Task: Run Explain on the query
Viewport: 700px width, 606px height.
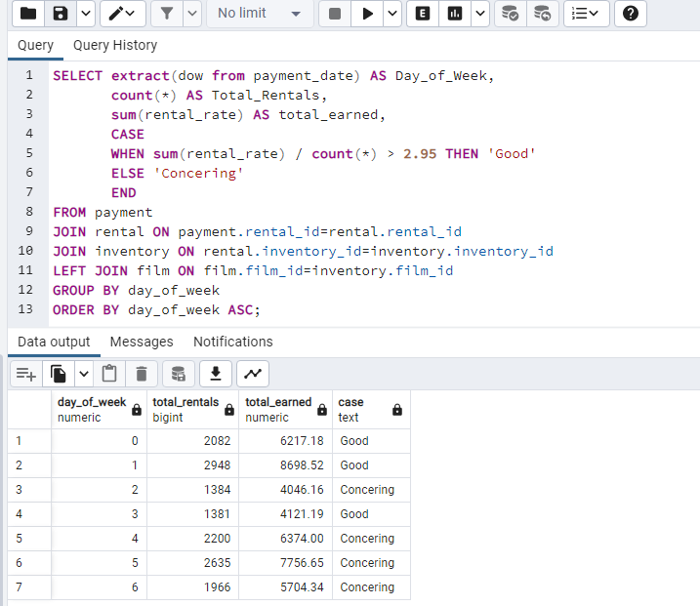Action: click(x=423, y=14)
